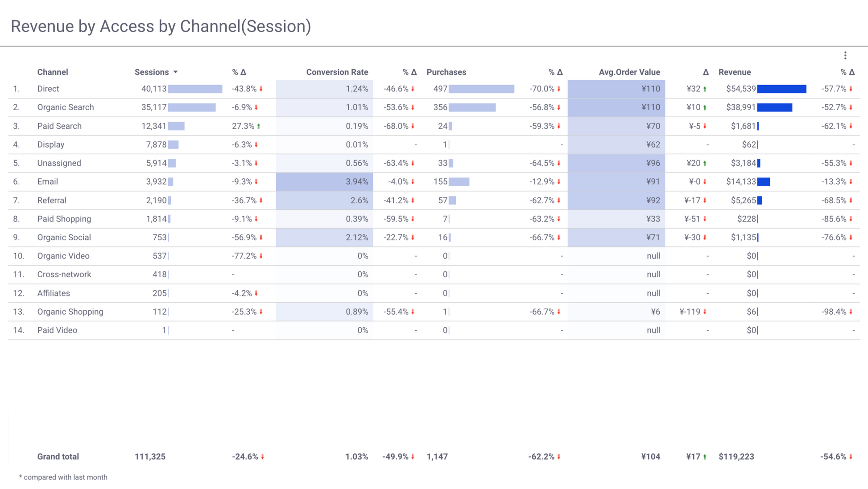Sort by the Revenue column header
The image size is (868, 489).
click(x=734, y=72)
